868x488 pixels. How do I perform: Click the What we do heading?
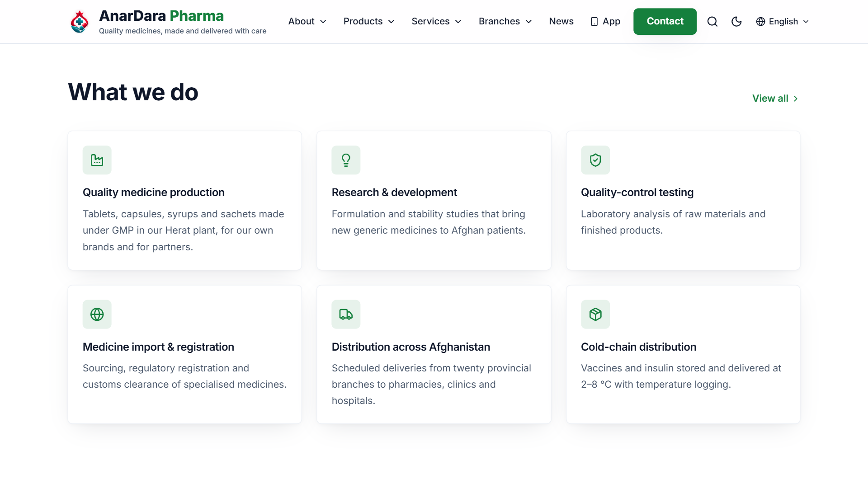(x=133, y=92)
